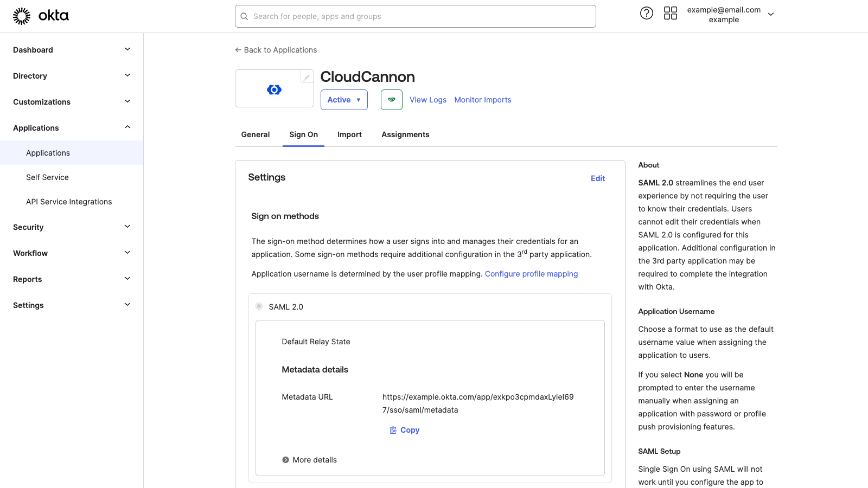Click the edit pencil on the app logo
This screenshot has width=868, height=488.
(x=305, y=76)
